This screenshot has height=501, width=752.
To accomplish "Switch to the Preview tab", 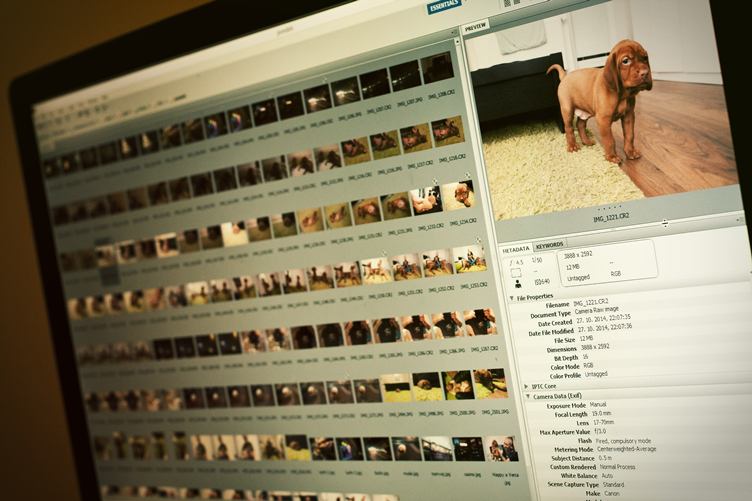I will click(475, 26).
